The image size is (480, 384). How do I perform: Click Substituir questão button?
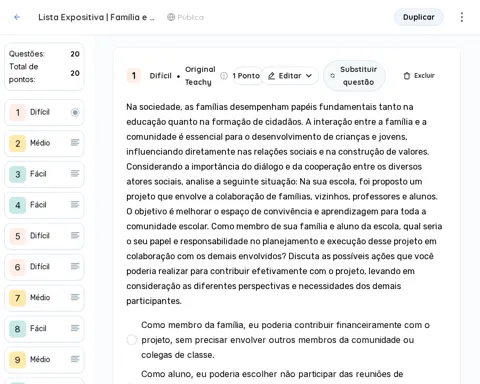coord(354,76)
